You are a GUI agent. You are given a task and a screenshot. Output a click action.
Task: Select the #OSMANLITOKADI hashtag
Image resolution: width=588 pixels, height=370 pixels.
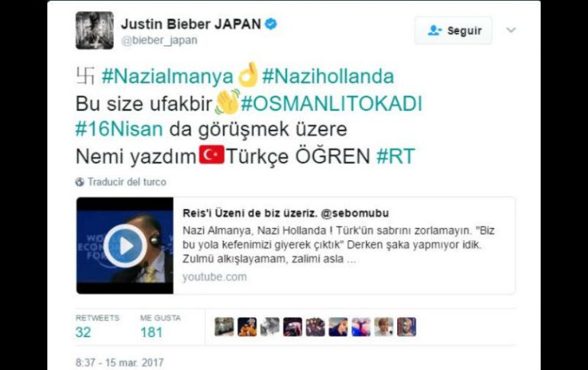click(331, 103)
